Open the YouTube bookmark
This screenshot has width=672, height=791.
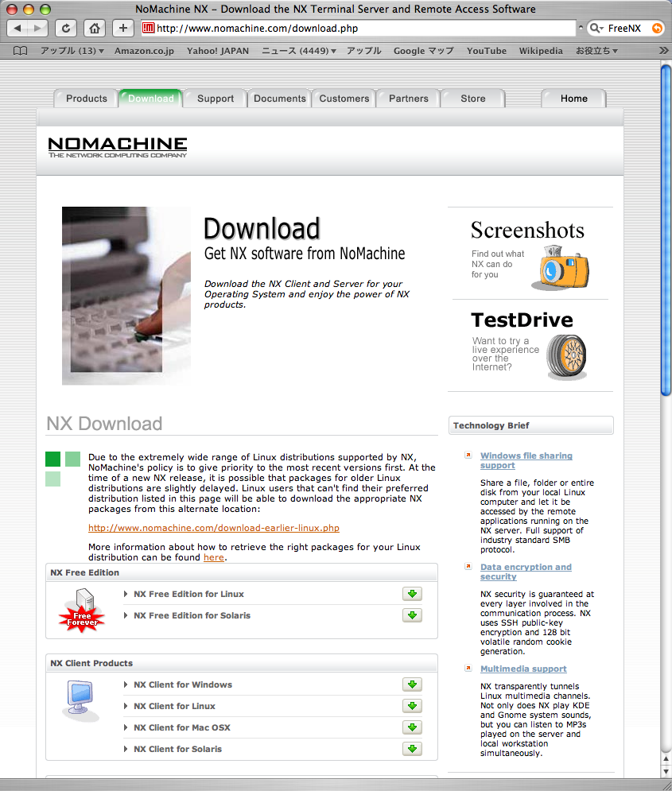pyautogui.click(x=487, y=51)
